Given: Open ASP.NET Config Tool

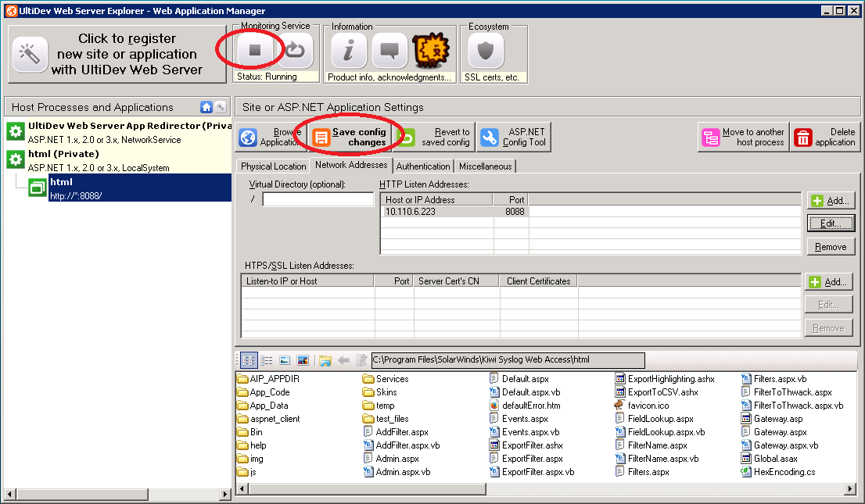Looking at the screenshot, I should (514, 137).
